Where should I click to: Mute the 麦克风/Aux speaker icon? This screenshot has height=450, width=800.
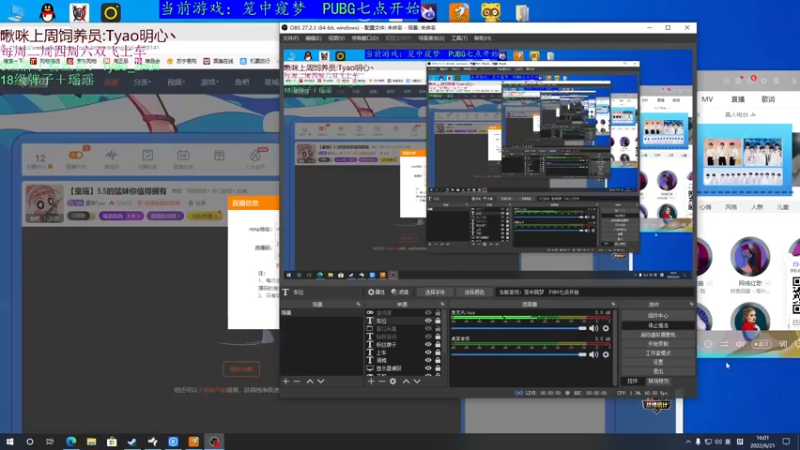click(593, 328)
